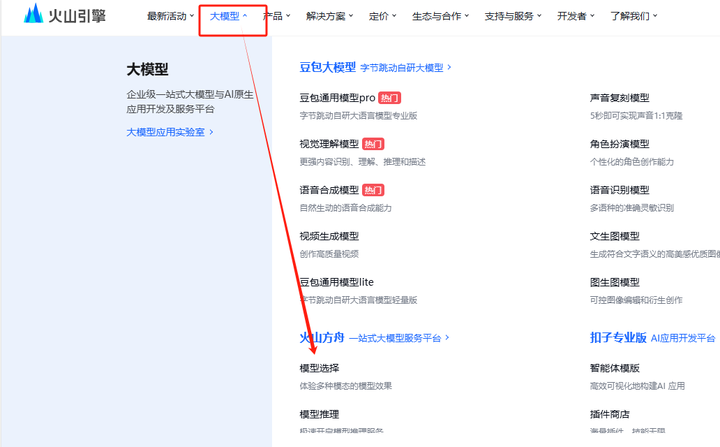Click the 热门 badge on 豆包通用模型pro
This screenshot has width=720, height=447.
(x=389, y=98)
